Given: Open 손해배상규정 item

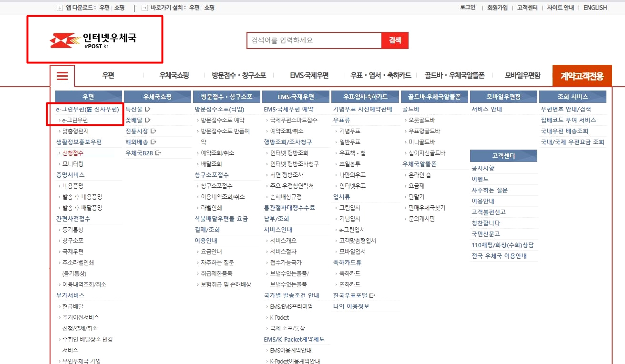Looking at the screenshot, I should click(x=286, y=197).
